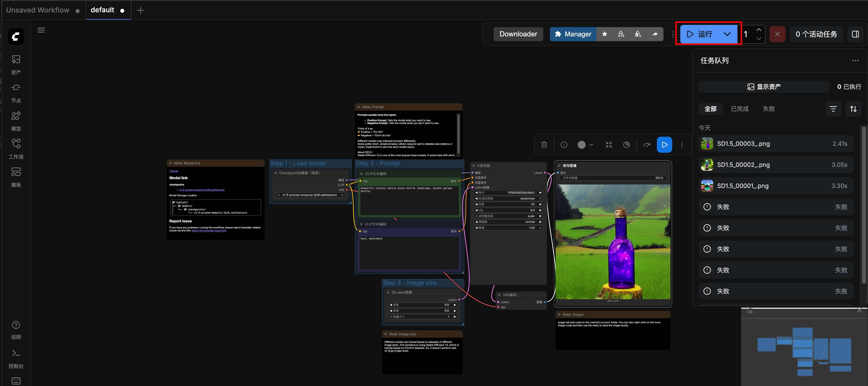868x386 pixels.
Task: Click the 显示资产 button
Action: coord(763,87)
